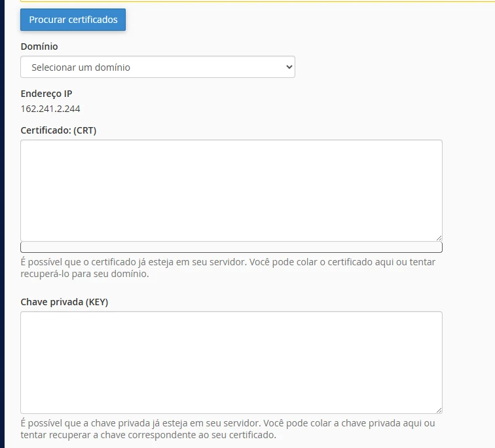
Task: Open the Domínio selection dropdown
Action: [x=157, y=67]
